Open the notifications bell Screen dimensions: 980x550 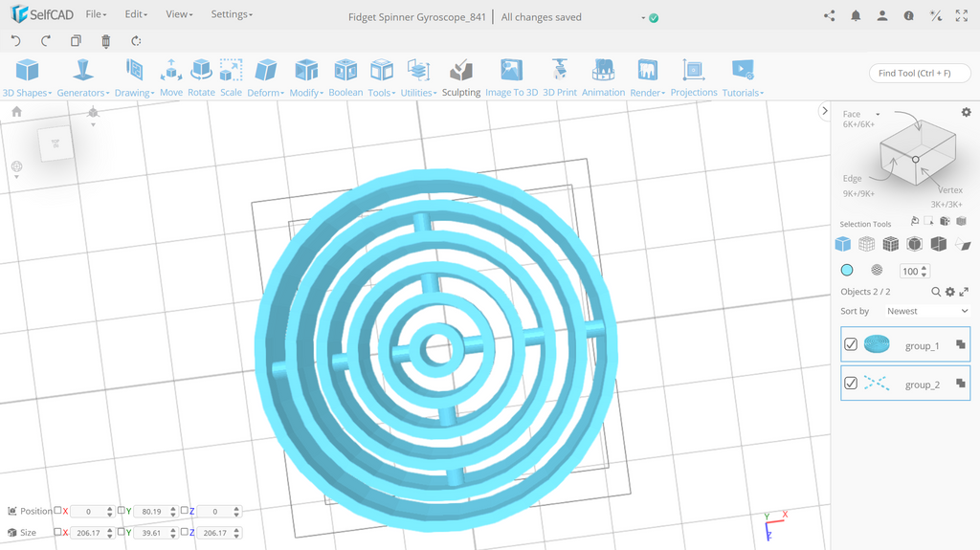coord(856,16)
